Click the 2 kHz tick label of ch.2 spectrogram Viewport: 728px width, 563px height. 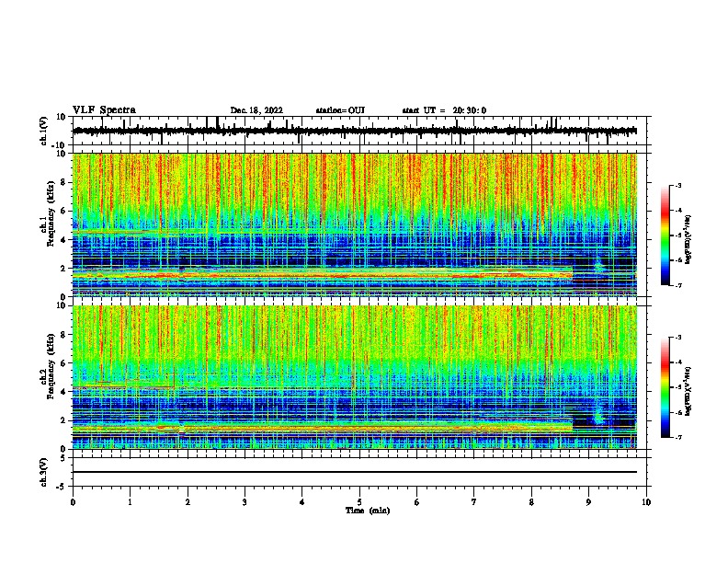[x=63, y=420]
